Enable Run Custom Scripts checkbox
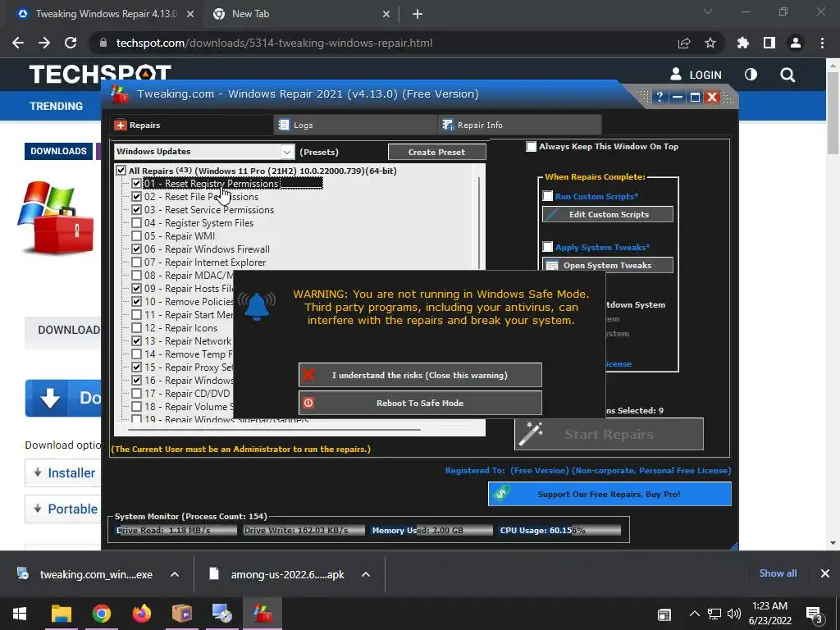The image size is (840, 630). [547, 196]
